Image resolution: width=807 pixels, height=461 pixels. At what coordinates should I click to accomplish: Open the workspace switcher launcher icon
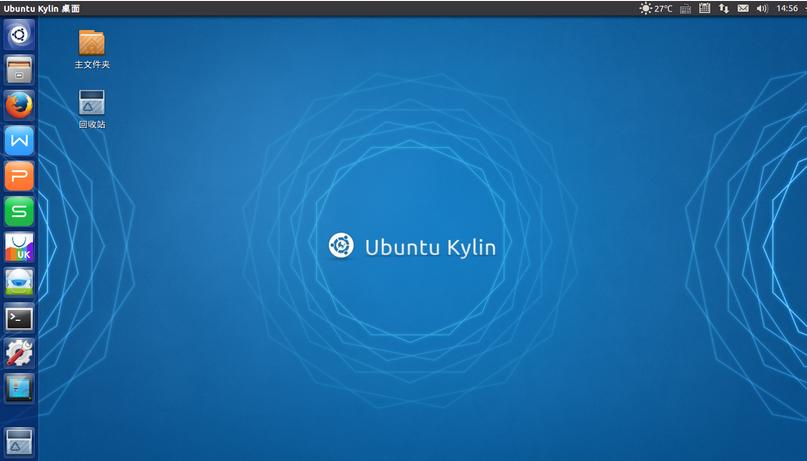tap(19, 388)
